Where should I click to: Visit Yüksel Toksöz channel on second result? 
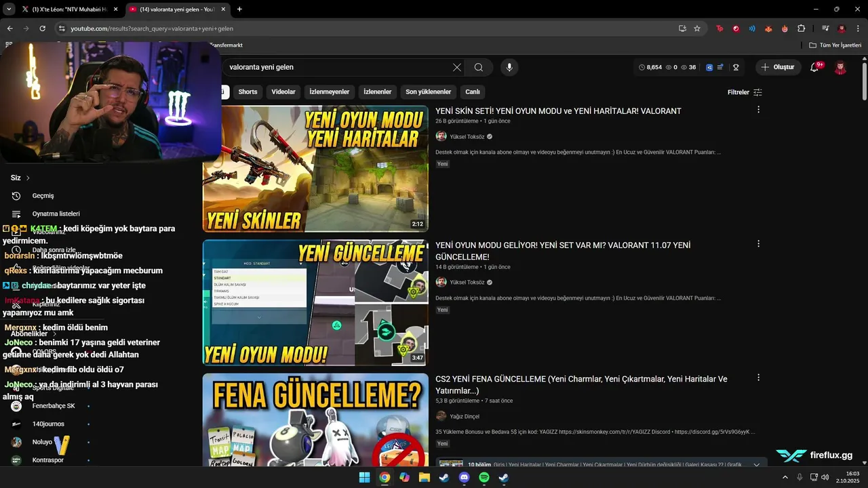point(467,282)
